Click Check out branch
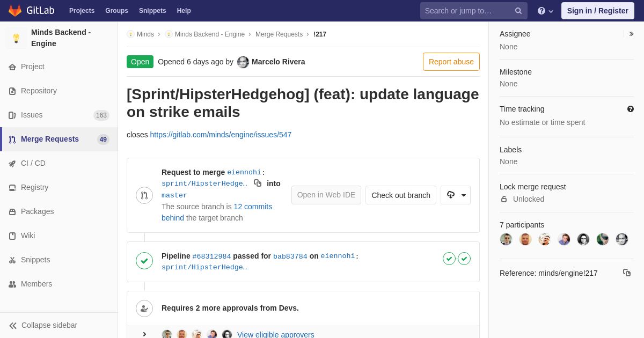This screenshot has width=644, height=338. 401,195
